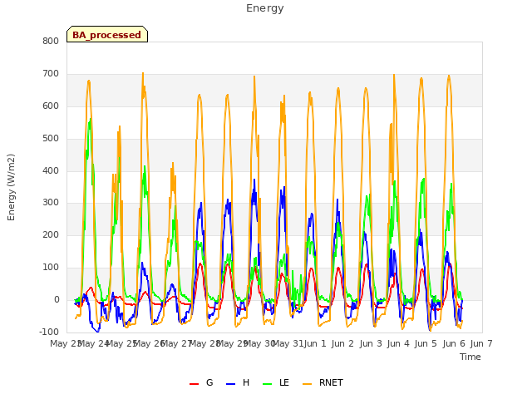The height and width of the screenshot is (399, 532).
Task: Click the 200 y-axis tick label
Action: (x=51, y=234)
